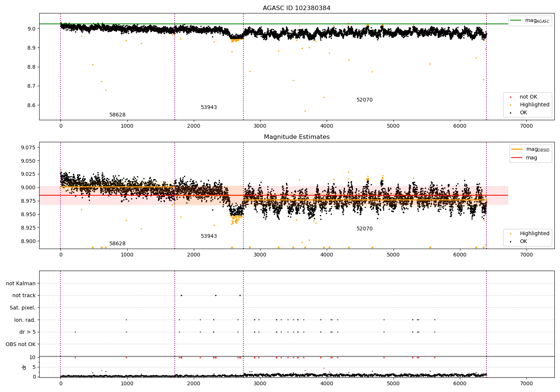The width and height of the screenshot is (560, 392).
Task: Click obsid label 53943 in the top plot
Action: tap(209, 107)
